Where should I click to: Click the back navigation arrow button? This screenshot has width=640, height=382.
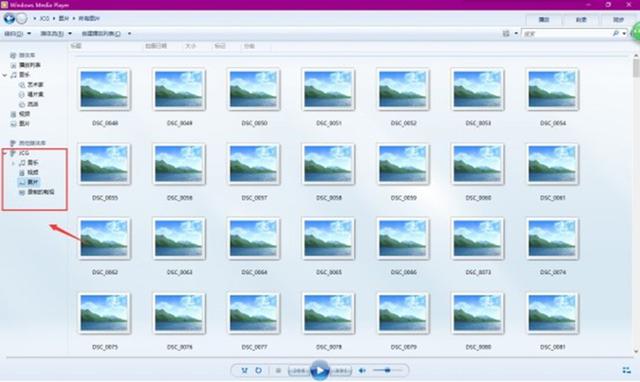pyautogui.click(x=9, y=18)
